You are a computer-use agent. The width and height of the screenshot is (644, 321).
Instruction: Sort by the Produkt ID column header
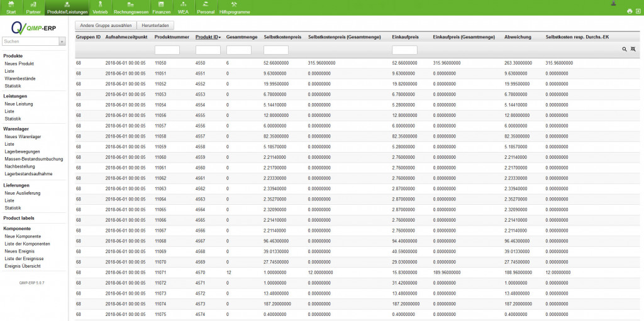[x=208, y=37]
